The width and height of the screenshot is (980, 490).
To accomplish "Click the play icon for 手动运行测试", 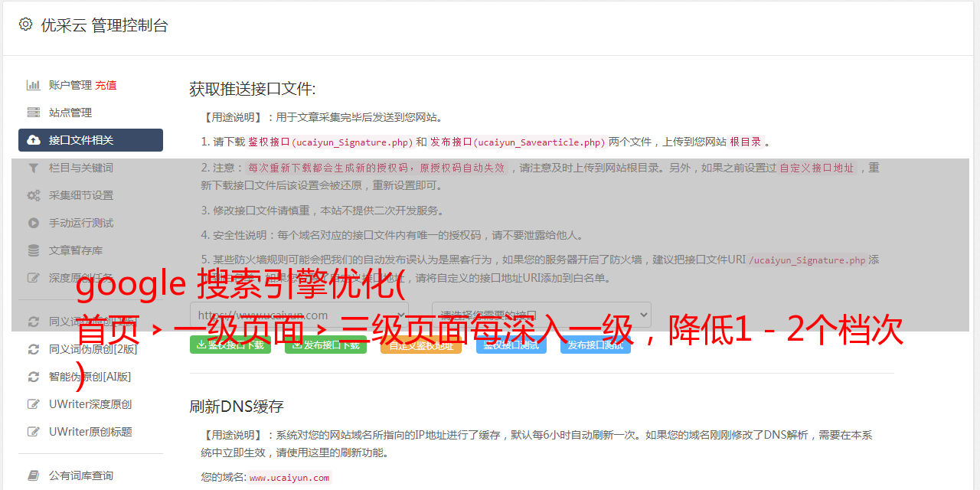I will click(34, 223).
